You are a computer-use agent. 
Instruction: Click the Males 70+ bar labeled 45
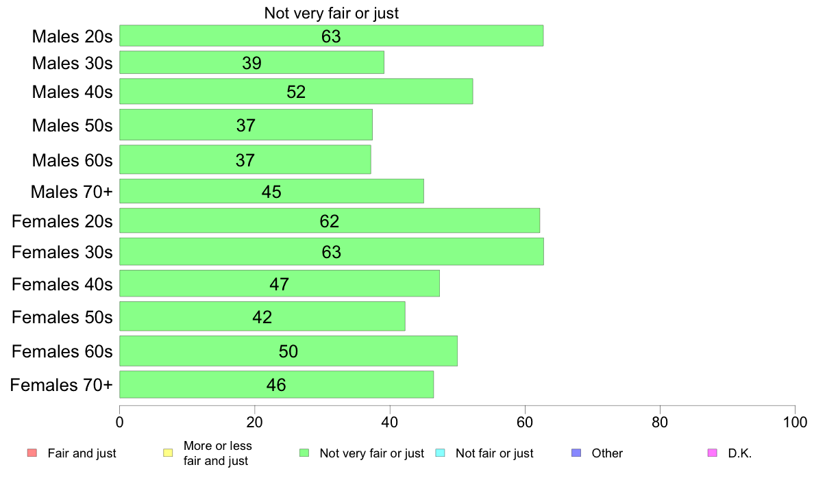click(271, 191)
